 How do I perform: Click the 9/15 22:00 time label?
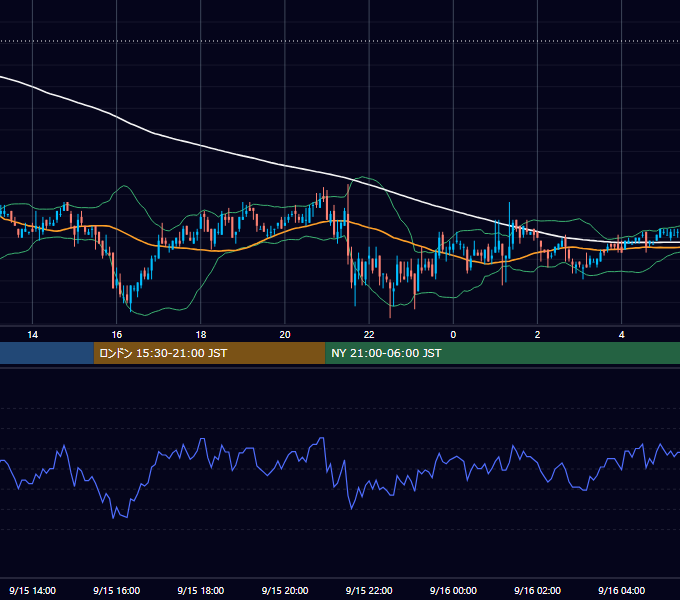click(x=369, y=590)
